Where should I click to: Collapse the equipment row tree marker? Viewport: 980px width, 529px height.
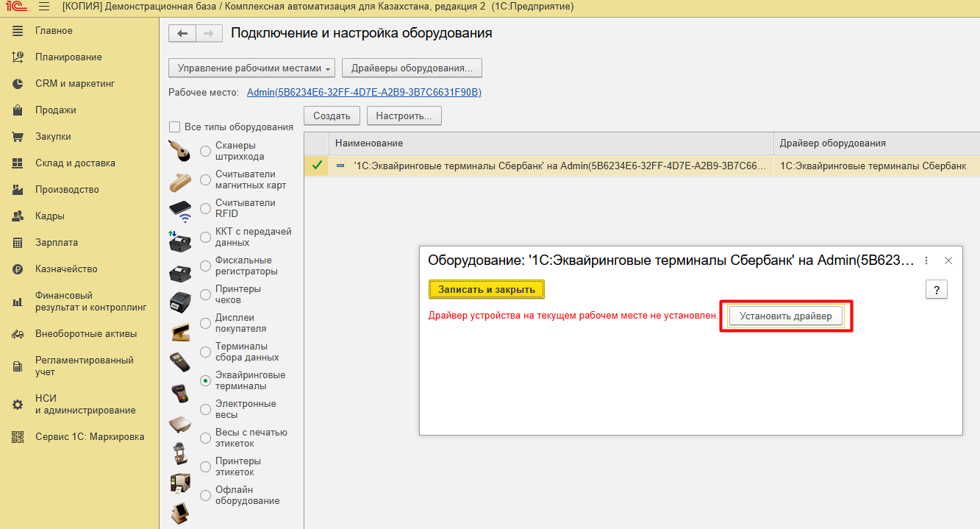[340, 166]
